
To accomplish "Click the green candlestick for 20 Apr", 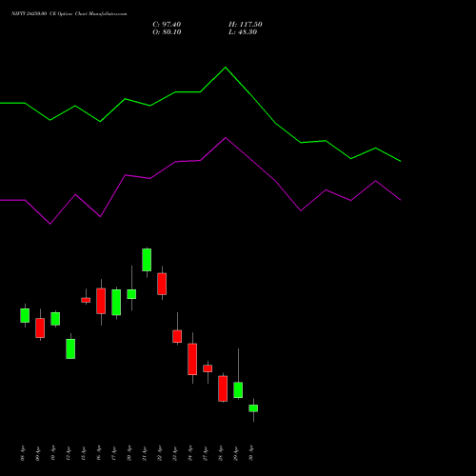I will pyautogui.click(x=131, y=294).
